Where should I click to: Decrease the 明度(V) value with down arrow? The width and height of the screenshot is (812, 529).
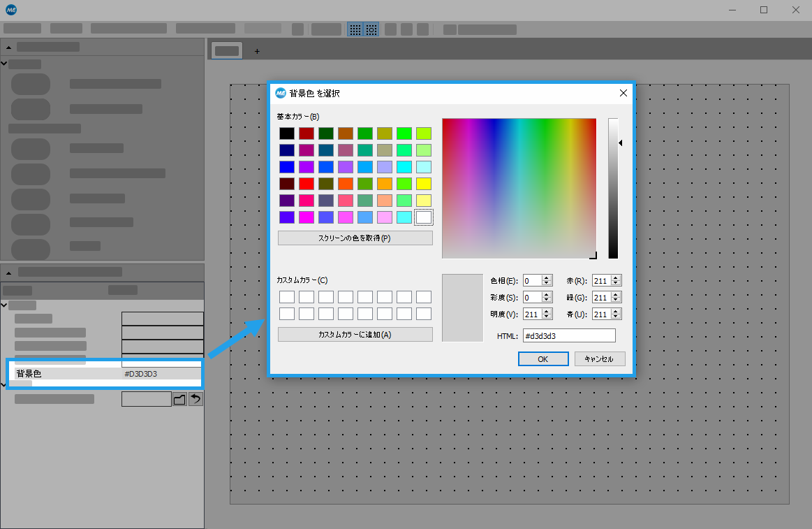pos(547,317)
